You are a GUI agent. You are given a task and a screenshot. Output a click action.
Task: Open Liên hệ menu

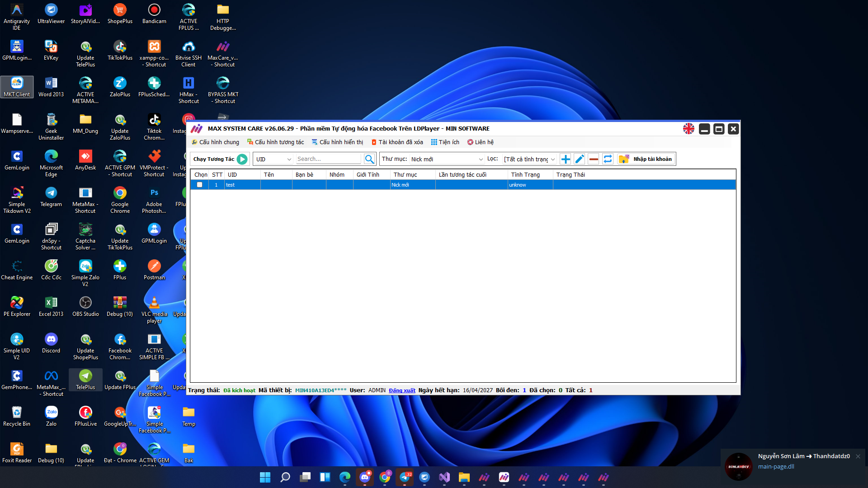480,142
